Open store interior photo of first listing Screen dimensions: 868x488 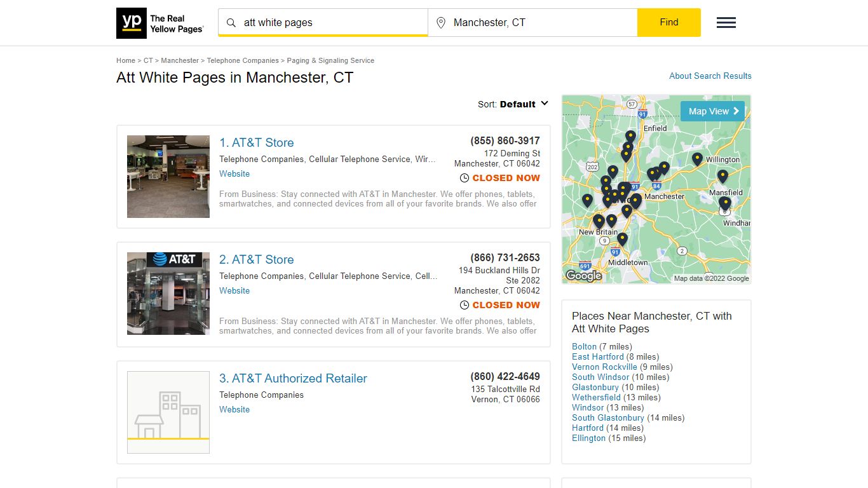(x=168, y=177)
